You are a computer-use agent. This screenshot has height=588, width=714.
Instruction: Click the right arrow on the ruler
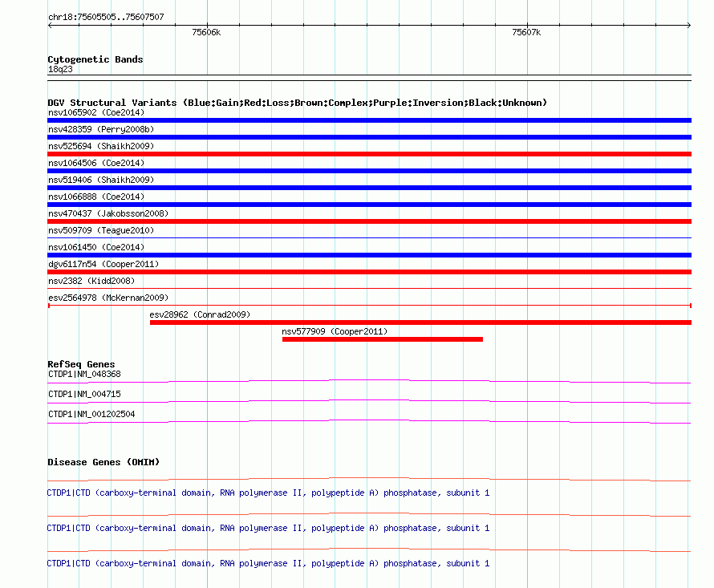(689, 26)
